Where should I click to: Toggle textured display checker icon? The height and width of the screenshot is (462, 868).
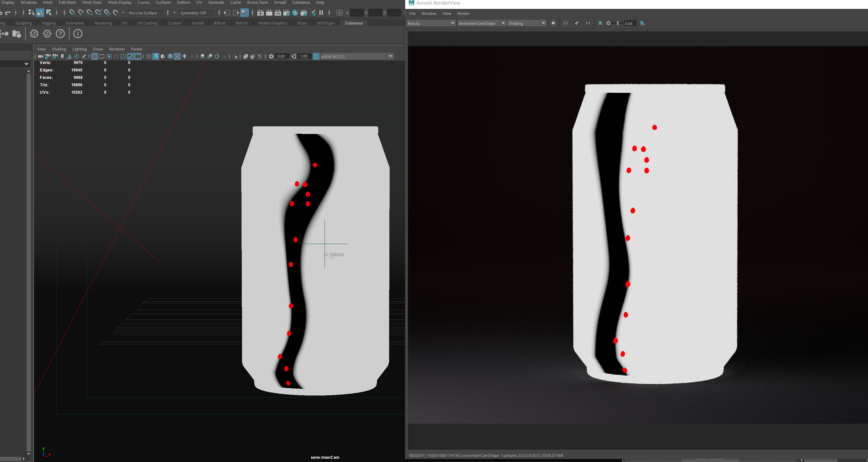[177, 56]
